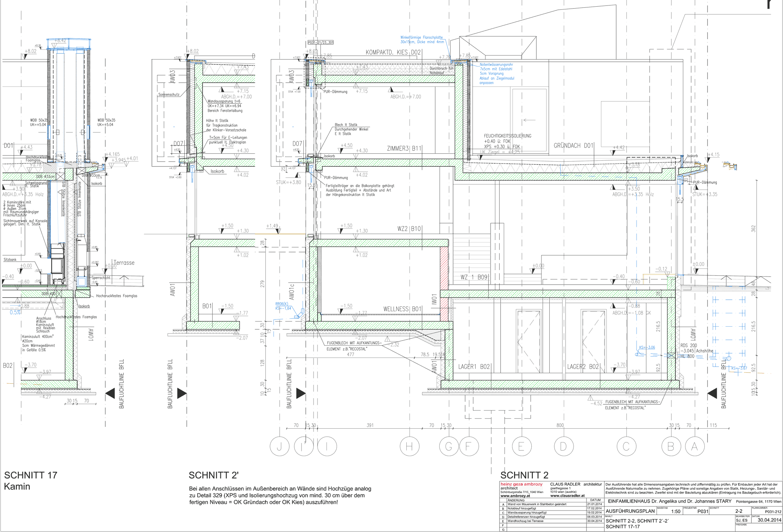Click the 'LAGER1 B02' room label
Screen dimensions: 783x532
click(x=474, y=367)
